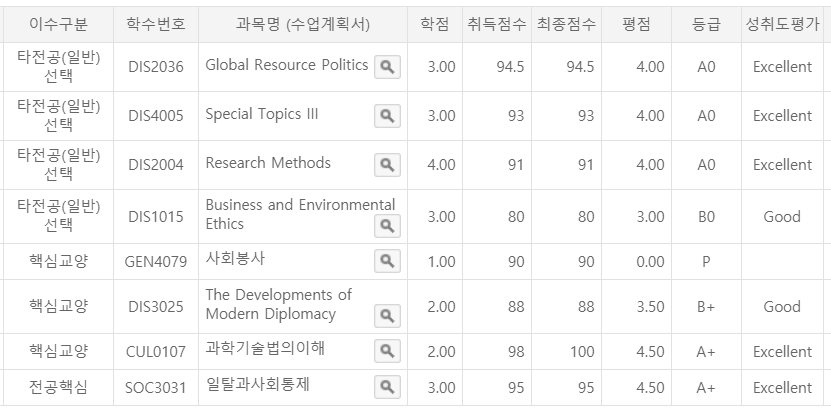Click the 이수구분 column header
Image resolution: width=831 pixels, height=413 pixels.
tap(58, 24)
